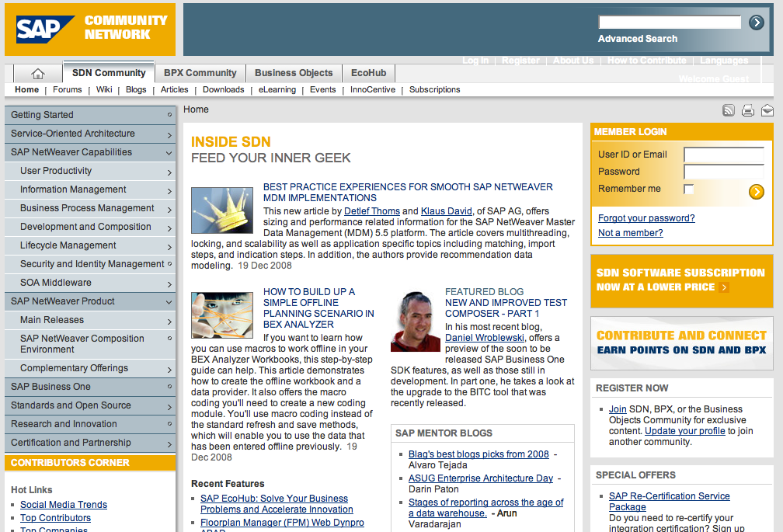Open Top Contributors hot link
The image size is (783, 532).
(55, 517)
